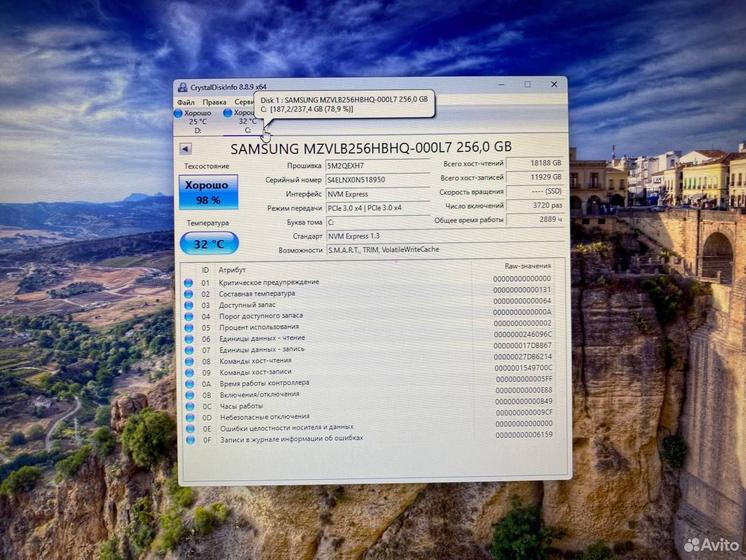The image size is (746, 560).
Task: Click the Общее время работы value 2889 ч
Action: [535, 219]
